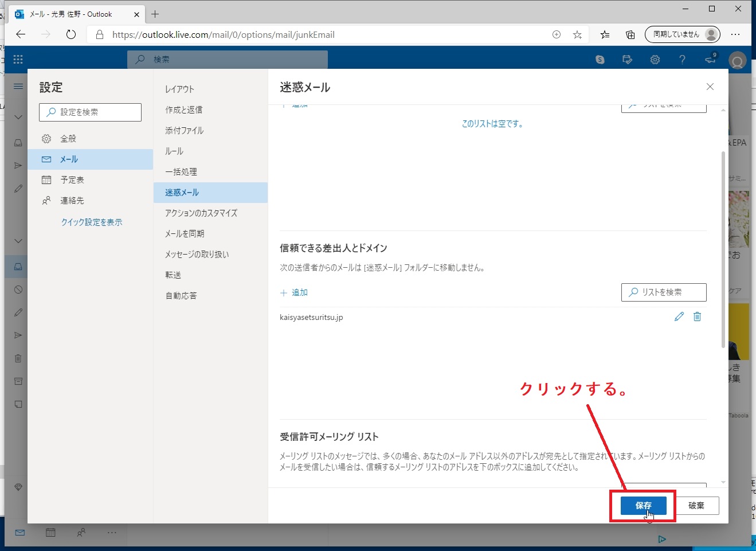The width and height of the screenshot is (756, 551).
Task: Click the リストを検索 search field
Action: pyautogui.click(x=663, y=292)
